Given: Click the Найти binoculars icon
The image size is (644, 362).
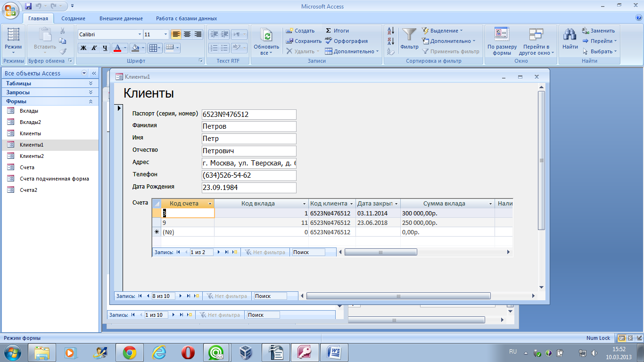Looking at the screenshot, I should pyautogui.click(x=570, y=35).
